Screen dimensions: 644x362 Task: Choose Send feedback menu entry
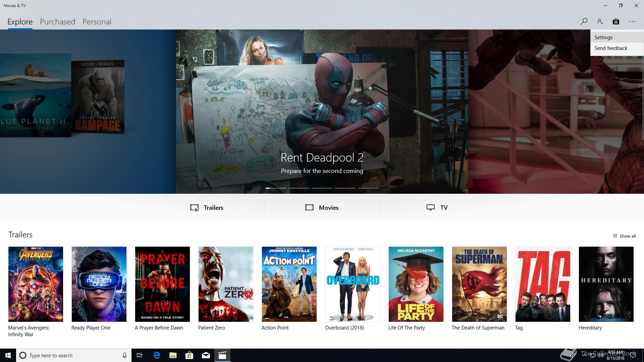coord(617,48)
